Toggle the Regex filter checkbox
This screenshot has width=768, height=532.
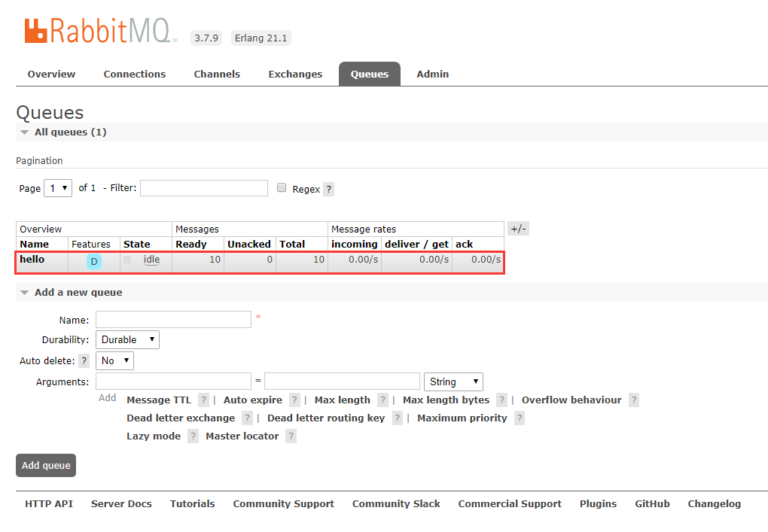point(282,187)
